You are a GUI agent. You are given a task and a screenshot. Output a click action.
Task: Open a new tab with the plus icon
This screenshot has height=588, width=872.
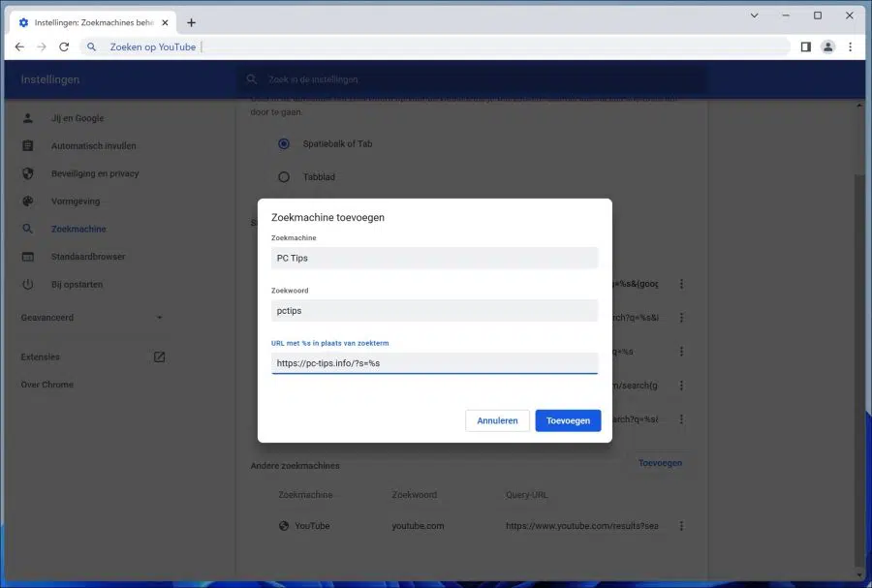point(191,23)
